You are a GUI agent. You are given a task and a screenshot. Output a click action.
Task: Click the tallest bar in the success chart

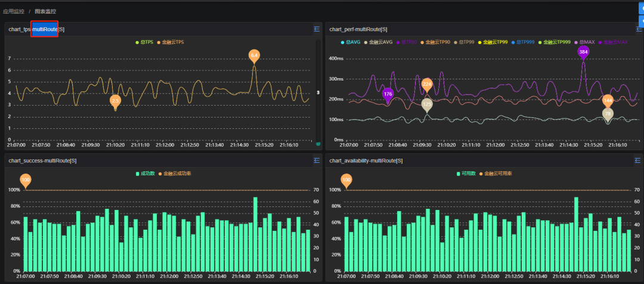[x=255, y=234]
